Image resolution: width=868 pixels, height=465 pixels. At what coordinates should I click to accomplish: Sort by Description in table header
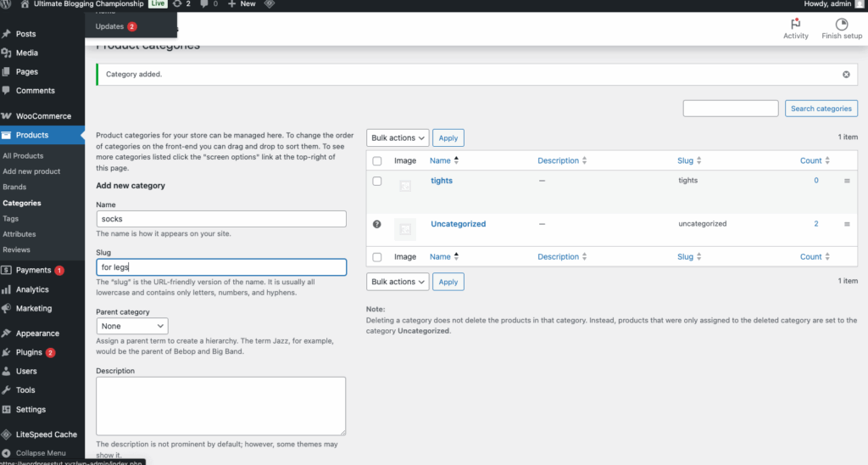pyautogui.click(x=562, y=160)
